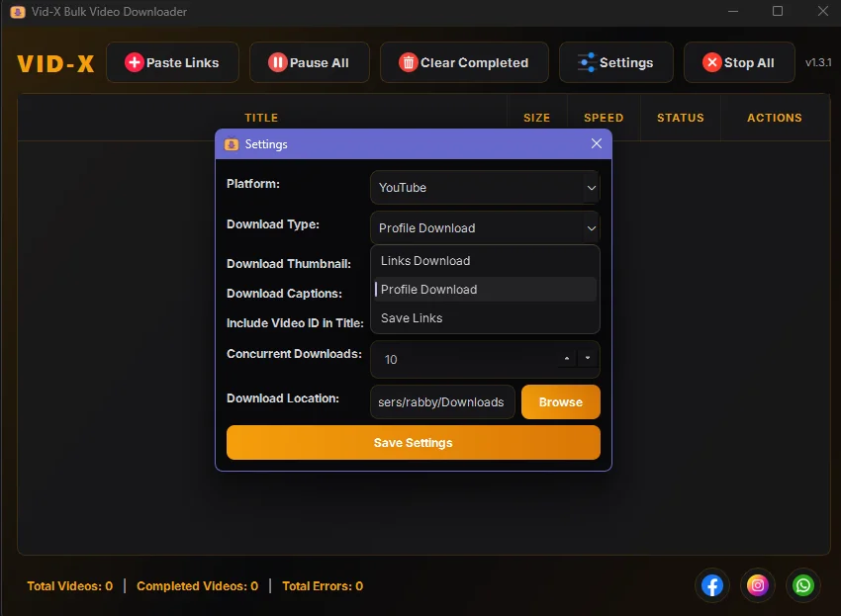
Task: Click the Vid-X title bar app icon
Action: coord(18,12)
